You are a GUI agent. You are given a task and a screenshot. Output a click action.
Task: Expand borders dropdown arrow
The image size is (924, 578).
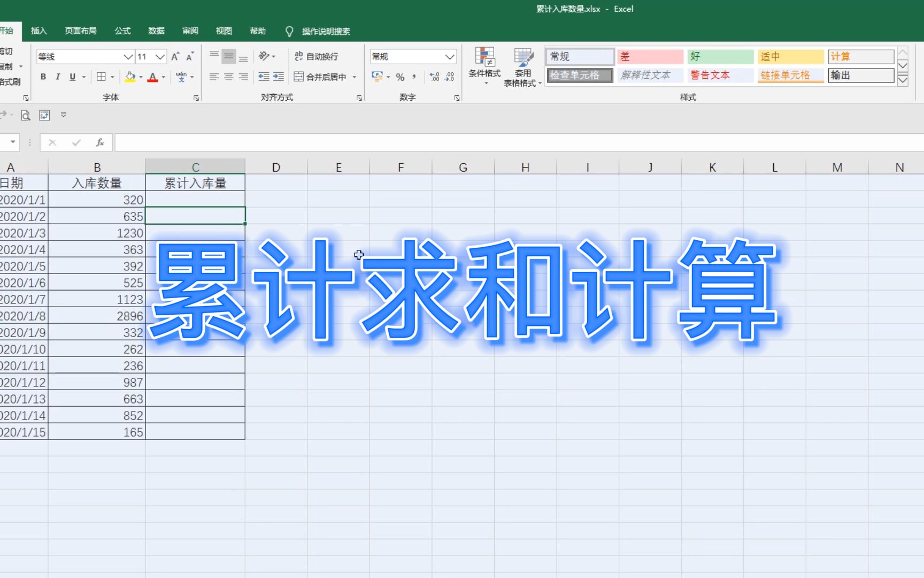coord(113,77)
